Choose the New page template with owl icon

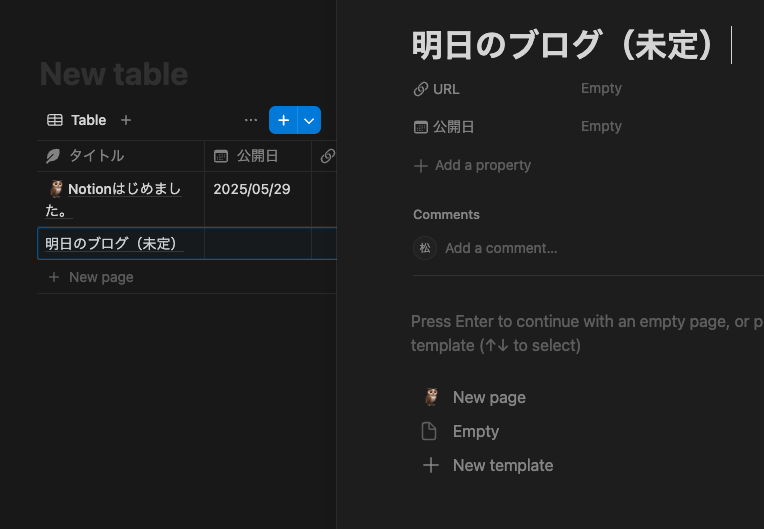[x=488, y=397]
